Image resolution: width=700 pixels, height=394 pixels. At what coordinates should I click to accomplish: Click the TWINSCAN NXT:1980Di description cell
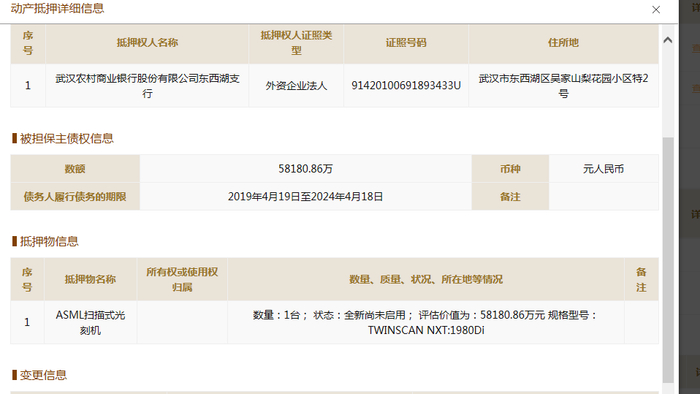coord(426,323)
